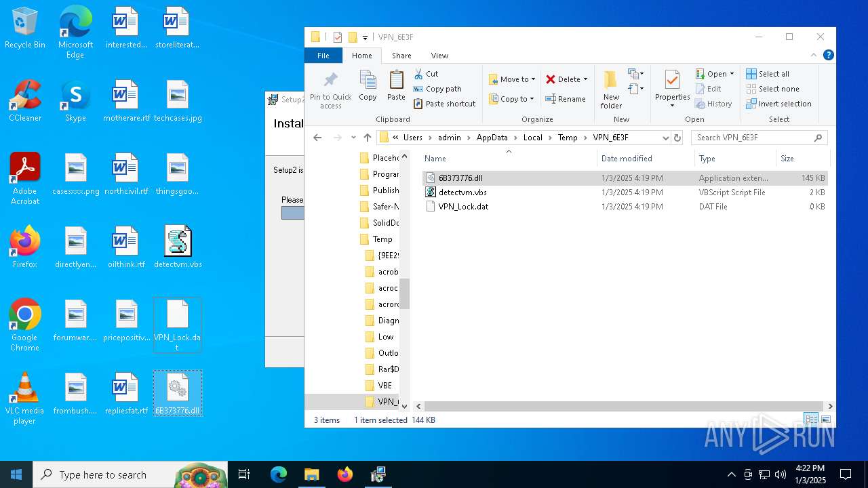This screenshot has width=868, height=488.
Task: Select detectvm.vbs on the desktop
Action: [178, 247]
